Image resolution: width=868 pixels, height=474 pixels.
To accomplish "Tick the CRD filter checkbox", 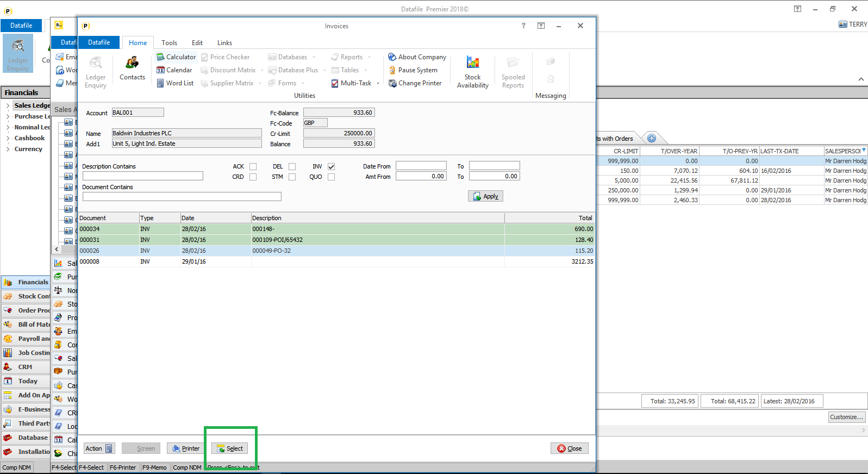I will click(253, 177).
